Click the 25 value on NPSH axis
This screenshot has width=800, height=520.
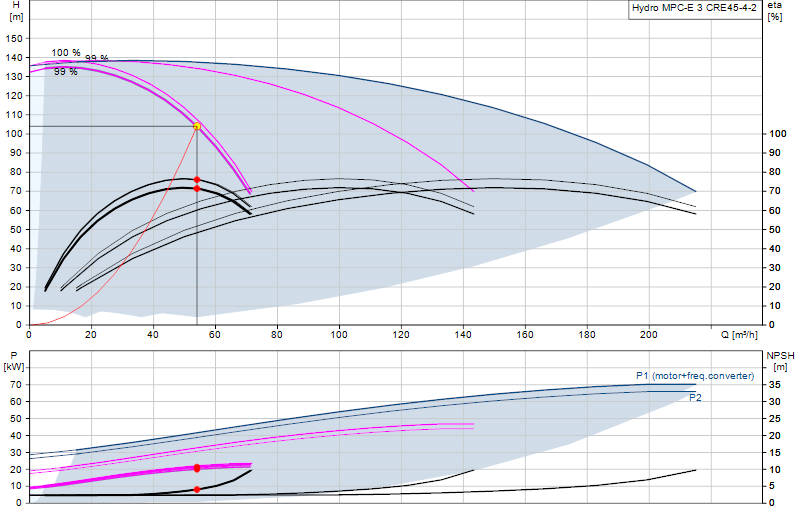point(774,418)
